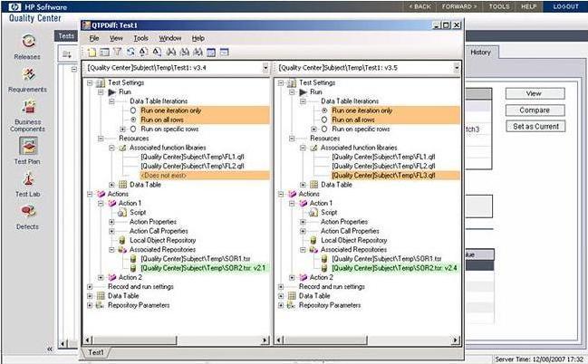Click Test Settings icon in v3.4 pane
Image resolution: width=588 pixels, height=364 pixels.
[101, 82]
